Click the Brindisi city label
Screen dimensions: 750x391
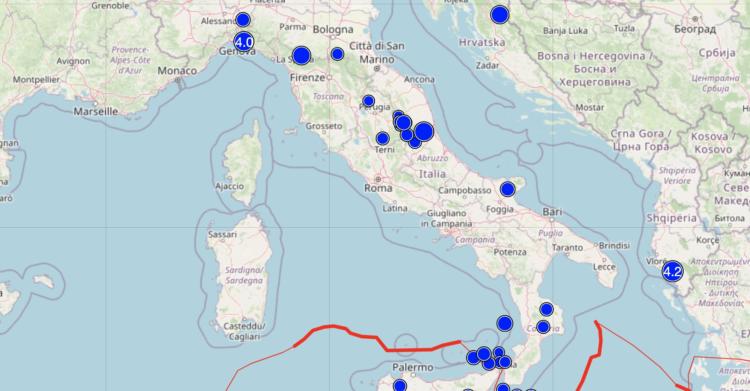coord(614,245)
